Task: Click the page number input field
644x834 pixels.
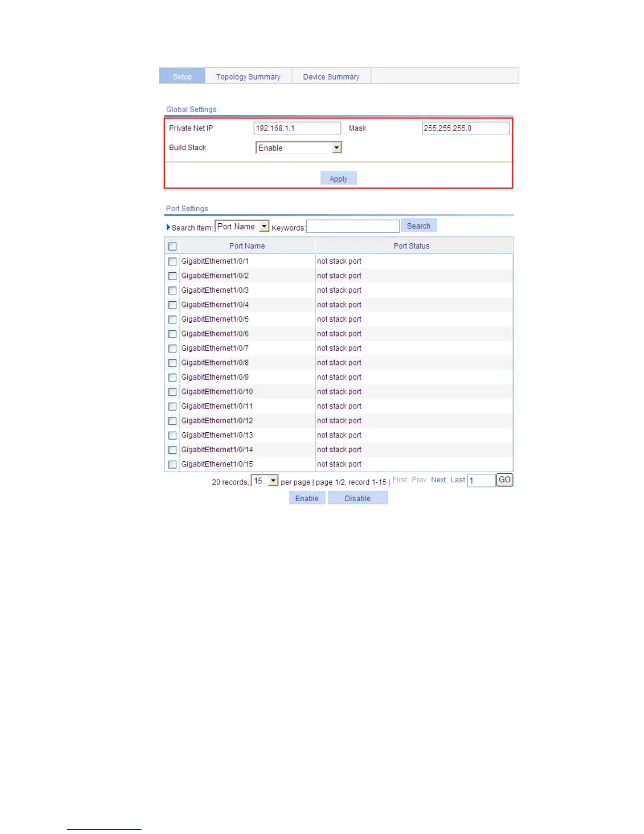Action: pyautogui.click(x=481, y=480)
